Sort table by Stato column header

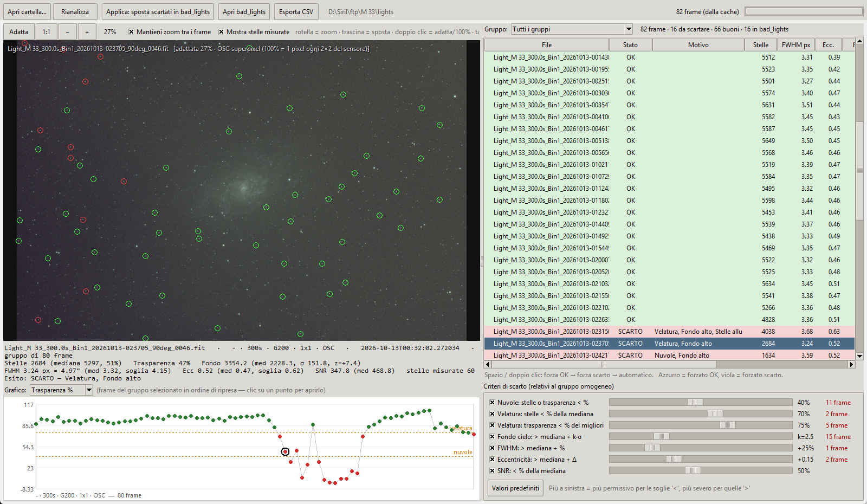click(630, 45)
